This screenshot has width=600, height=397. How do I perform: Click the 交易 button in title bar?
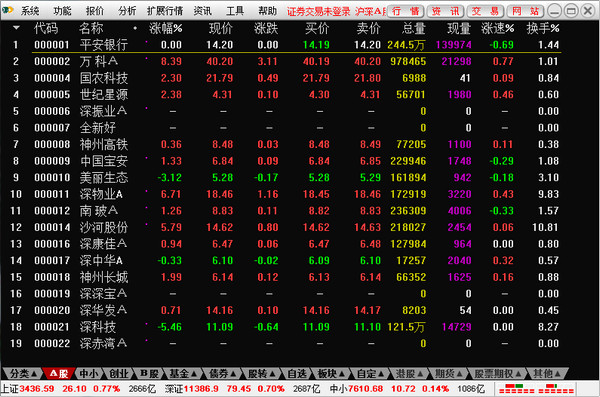(x=485, y=11)
